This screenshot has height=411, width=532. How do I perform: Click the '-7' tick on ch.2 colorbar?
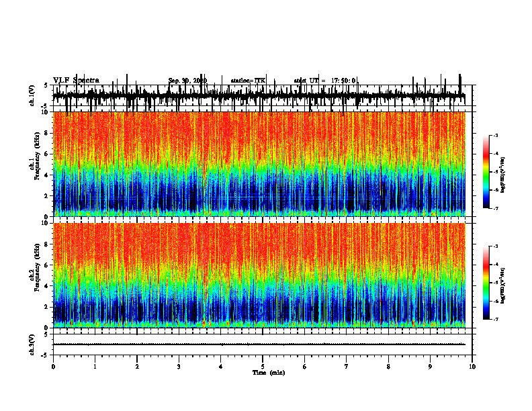pyautogui.click(x=496, y=319)
